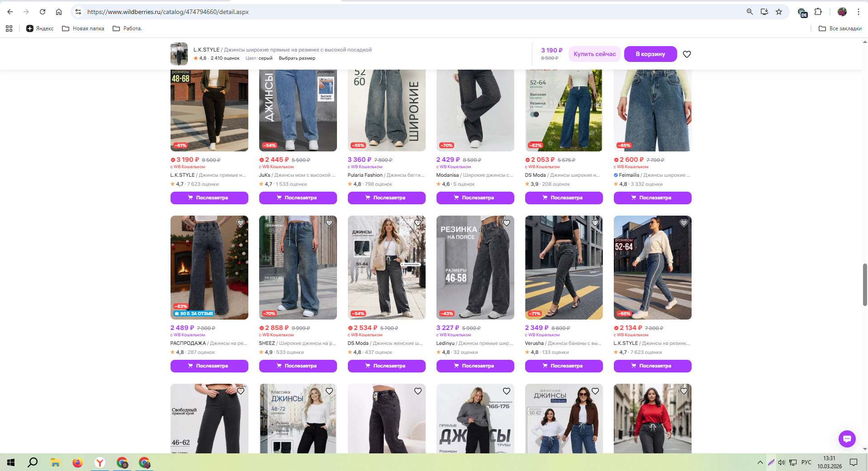Screen dimensions: 868x471
Task: Add the sticky header product to favorites
Action: 687,54
